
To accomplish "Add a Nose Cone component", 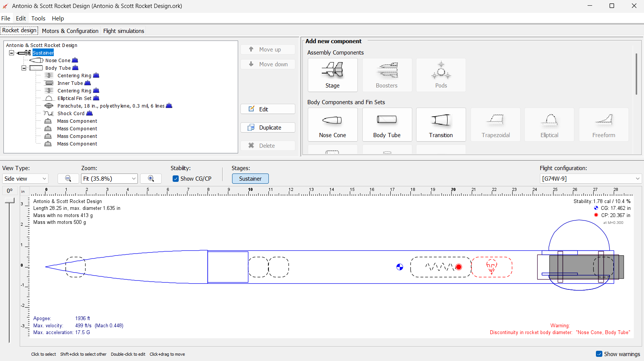I will coord(332,125).
